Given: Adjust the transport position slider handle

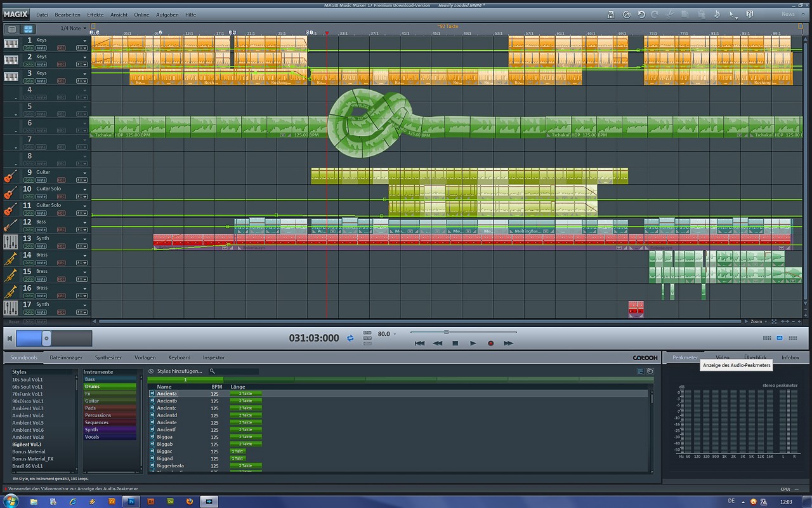Looking at the screenshot, I should click(x=447, y=331).
